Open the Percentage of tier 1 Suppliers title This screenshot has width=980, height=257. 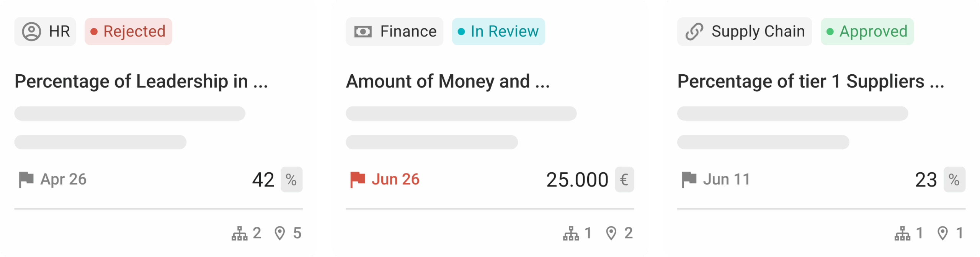(x=810, y=82)
